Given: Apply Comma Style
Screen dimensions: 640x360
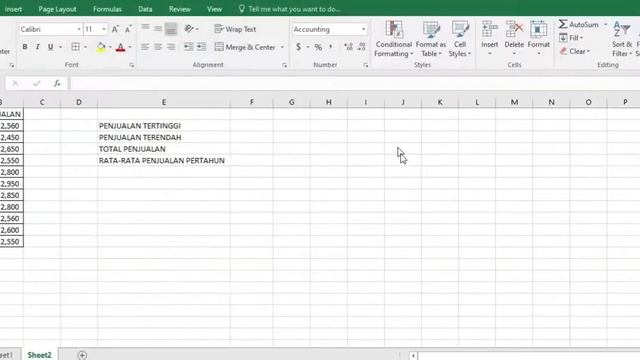Looking at the screenshot, I should pos(331,47).
